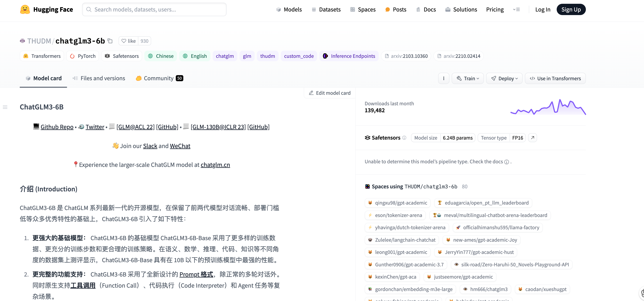Screen dimensions: 644x301
Task: Click Log In
Action: pos(543,9)
